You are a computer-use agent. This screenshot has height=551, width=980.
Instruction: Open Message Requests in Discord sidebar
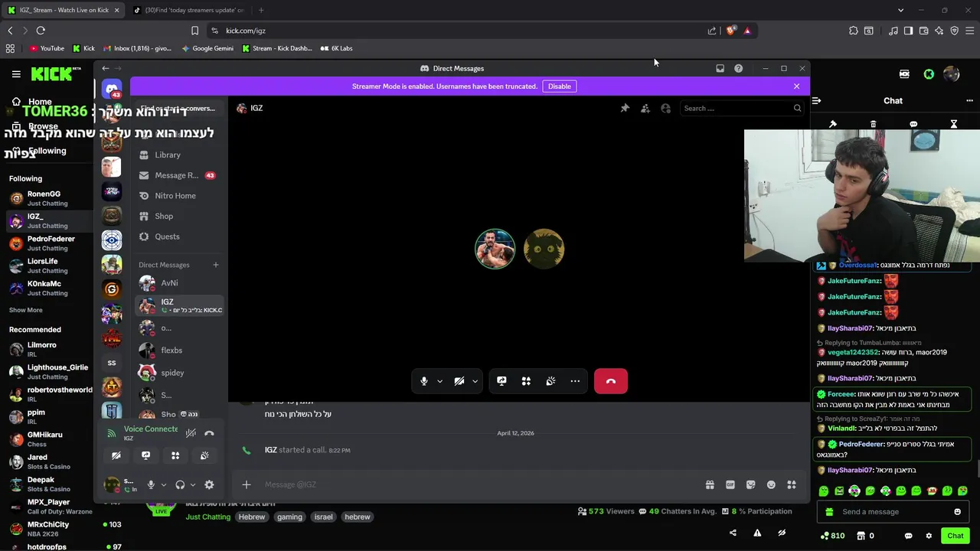coord(179,175)
